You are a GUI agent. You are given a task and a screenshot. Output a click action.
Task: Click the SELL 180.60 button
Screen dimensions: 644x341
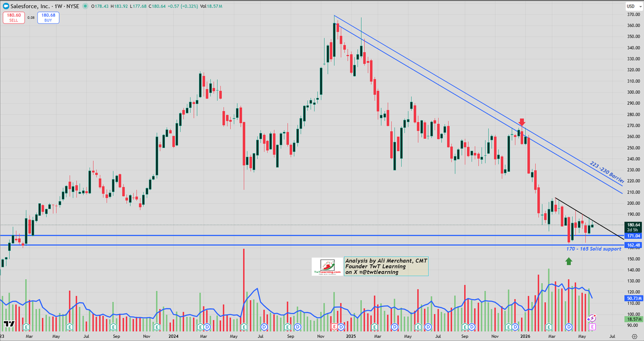click(x=14, y=18)
